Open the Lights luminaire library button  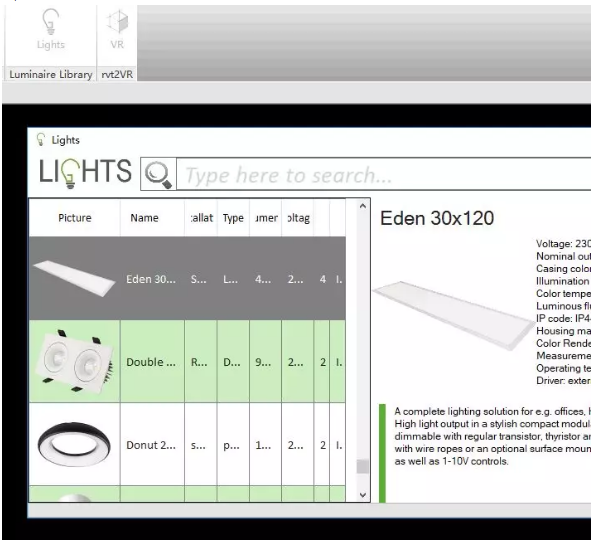click(x=50, y=29)
